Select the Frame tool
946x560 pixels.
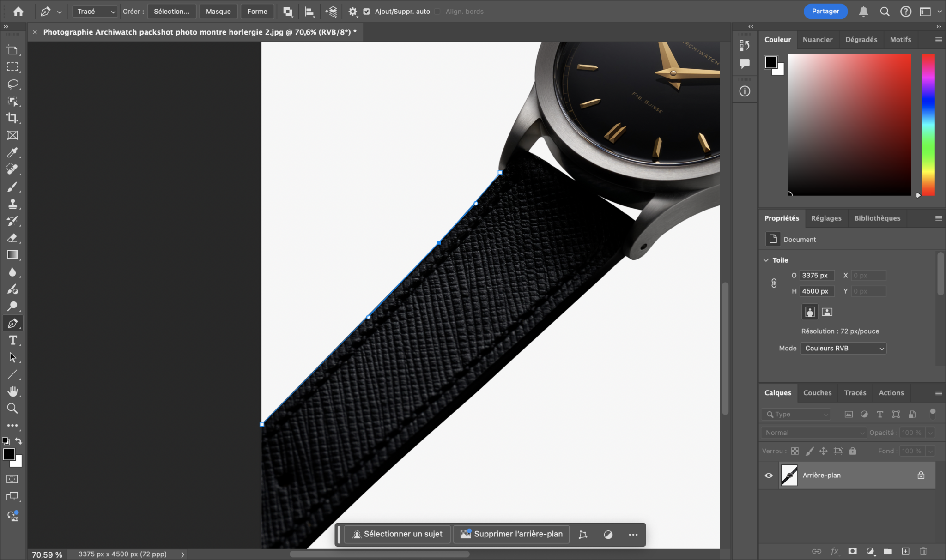[12, 135]
